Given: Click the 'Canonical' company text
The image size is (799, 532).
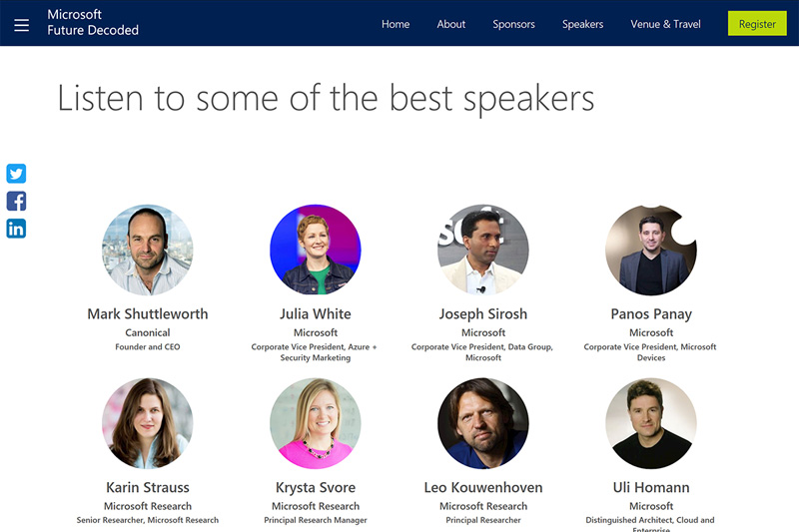Looking at the screenshot, I should click(147, 332).
